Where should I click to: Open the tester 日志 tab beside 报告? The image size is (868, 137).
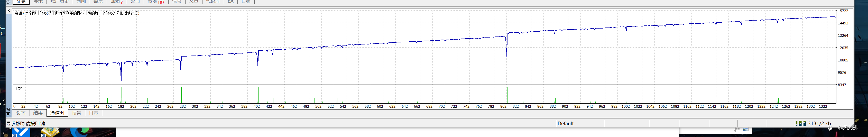(x=94, y=113)
